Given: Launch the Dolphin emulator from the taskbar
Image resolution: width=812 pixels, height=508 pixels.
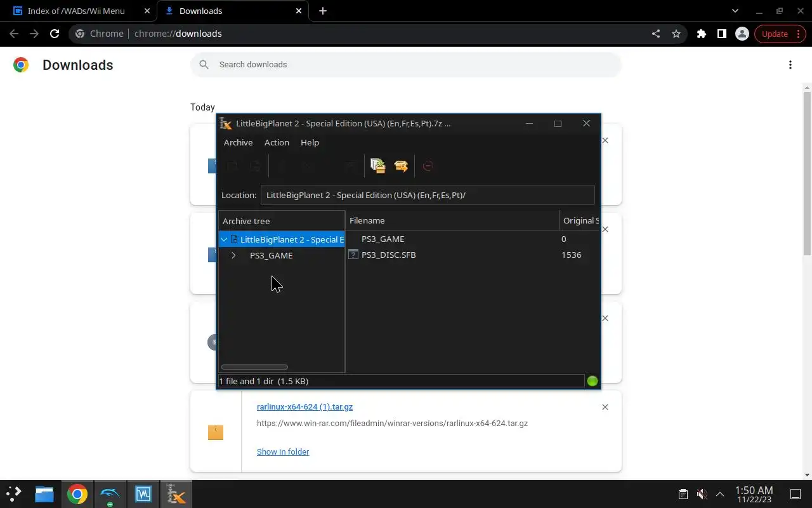Looking at the screenshot, I should point(110,494).
